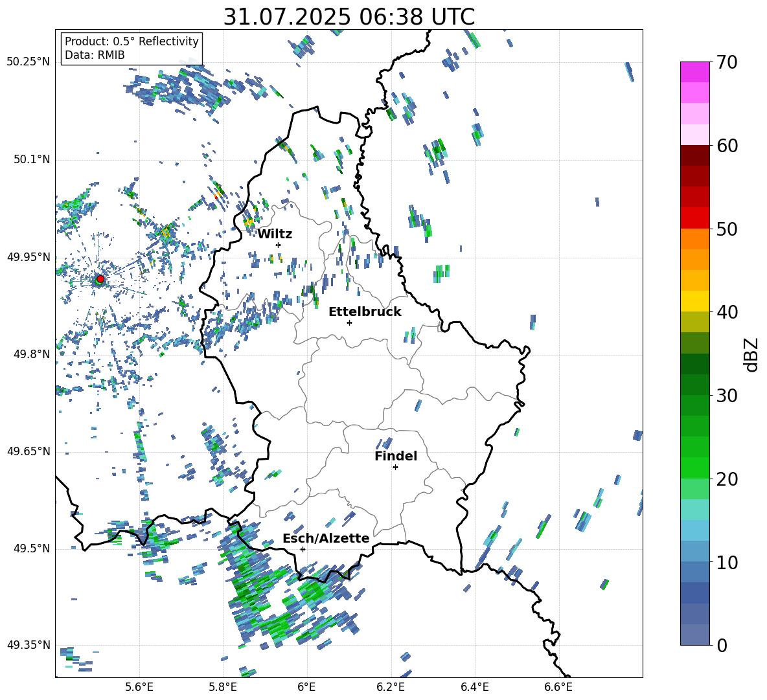Click the 6°E longitude label
Screen dimensions: 767x700
(306, 687)
